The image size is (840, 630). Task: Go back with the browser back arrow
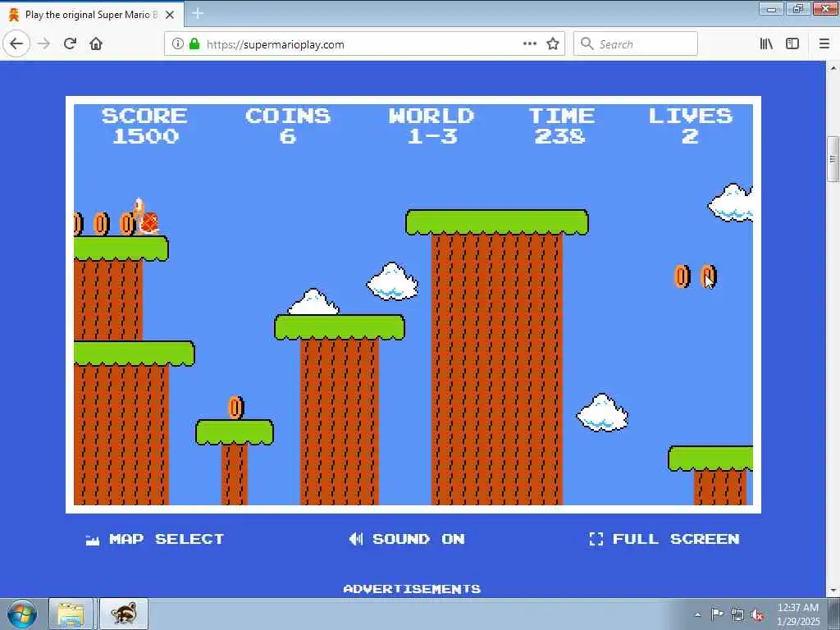16,44
